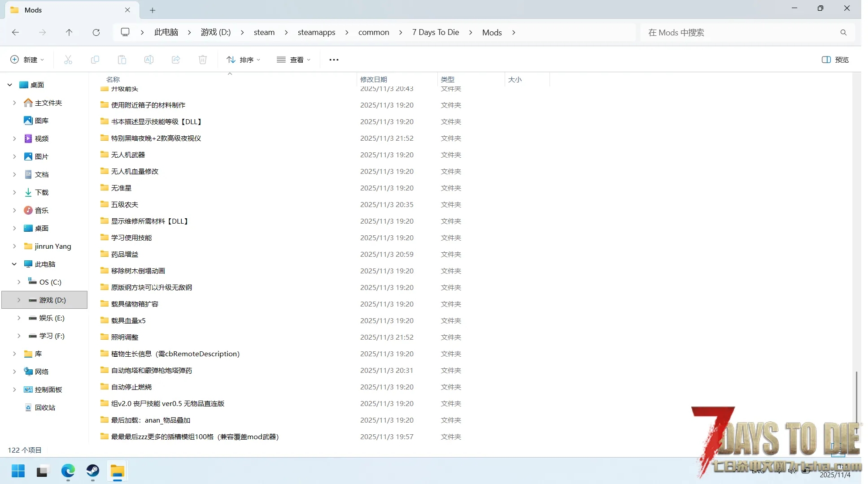Click the Share icon in toolbar
This screenshot has width=868, height=484.
(176, 60)
